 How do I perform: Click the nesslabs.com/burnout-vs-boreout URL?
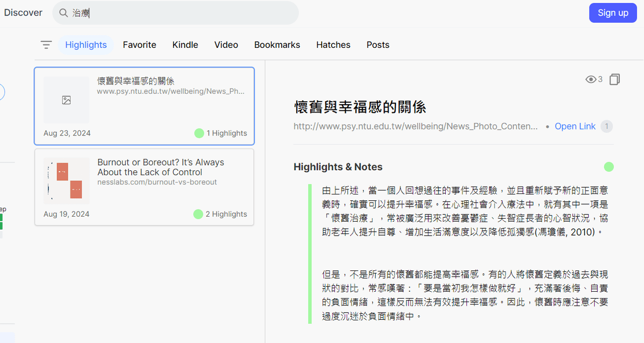click(x=157, y=182)
